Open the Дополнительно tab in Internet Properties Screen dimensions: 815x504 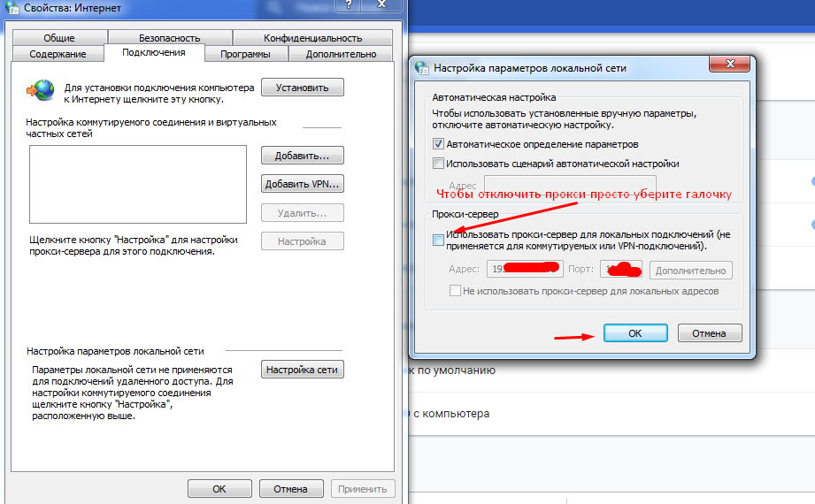coord(341,54)
